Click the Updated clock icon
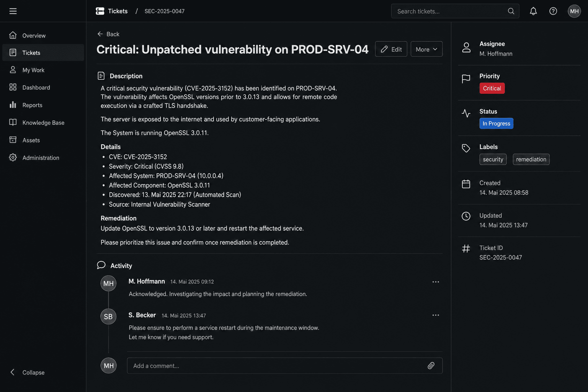588x392 pixels. (x=466, y=216)
